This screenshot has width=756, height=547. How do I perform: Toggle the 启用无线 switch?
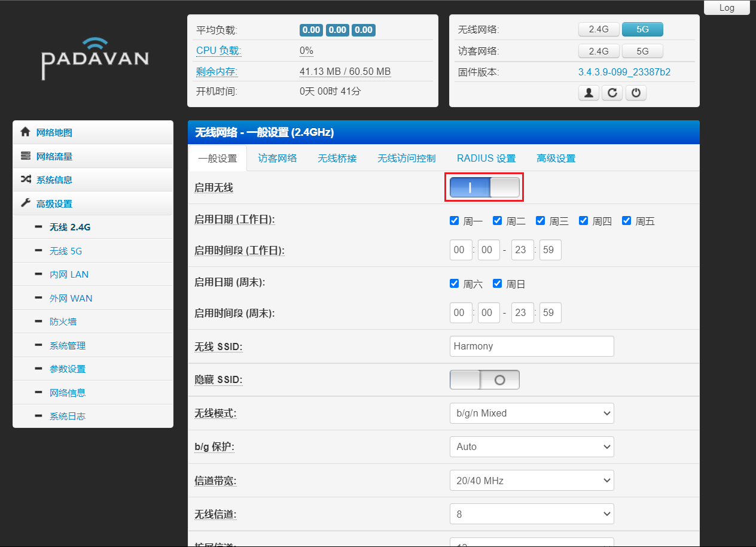pos(484,188)
